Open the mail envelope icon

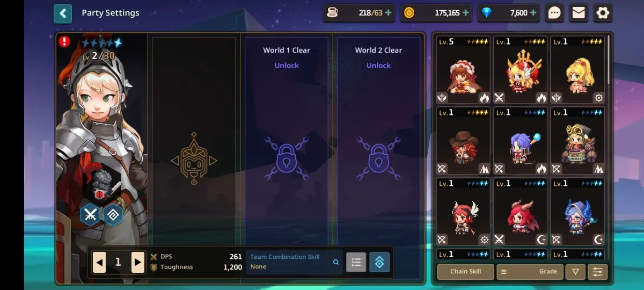[579, 13]
